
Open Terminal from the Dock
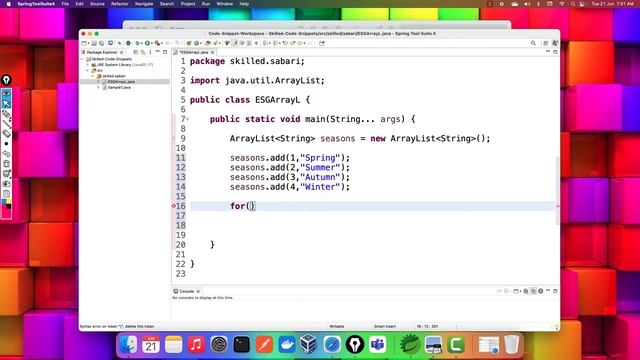coord(241,344)
